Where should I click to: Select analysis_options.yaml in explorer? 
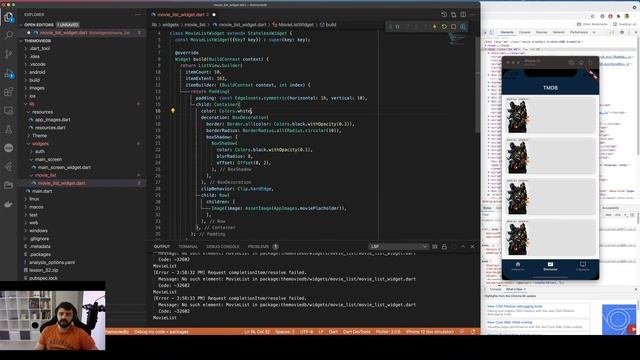(52, 262)
